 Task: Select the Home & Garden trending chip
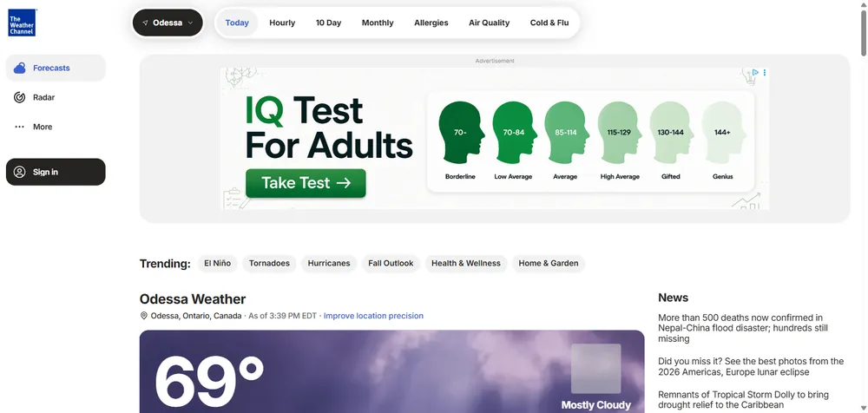(x=548, y=264)
